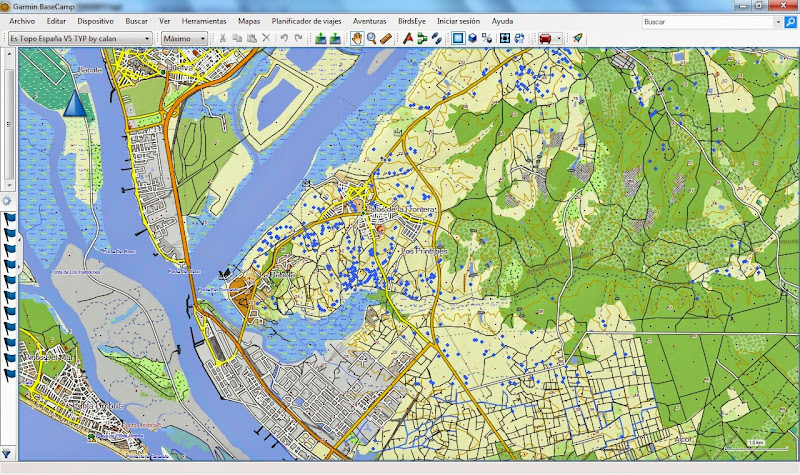800x475 pixels.
Task: Undo the last action
Action: point(284,38)
